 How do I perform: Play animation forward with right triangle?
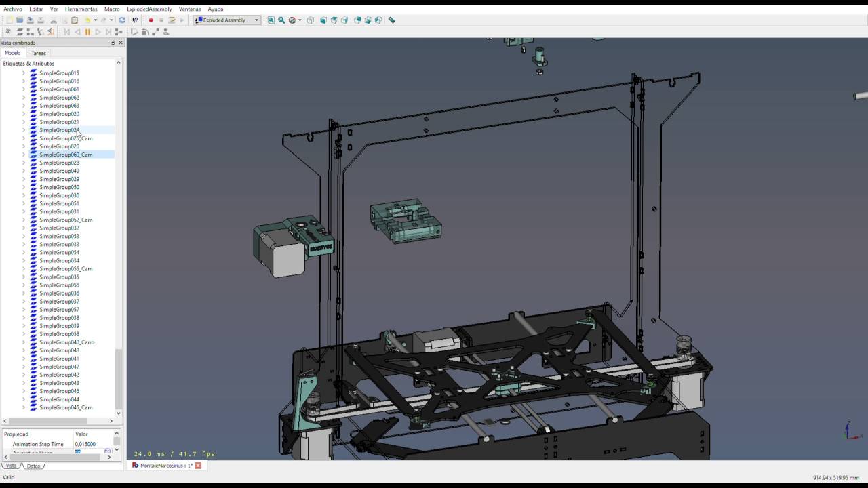click(x=98, y=32)
